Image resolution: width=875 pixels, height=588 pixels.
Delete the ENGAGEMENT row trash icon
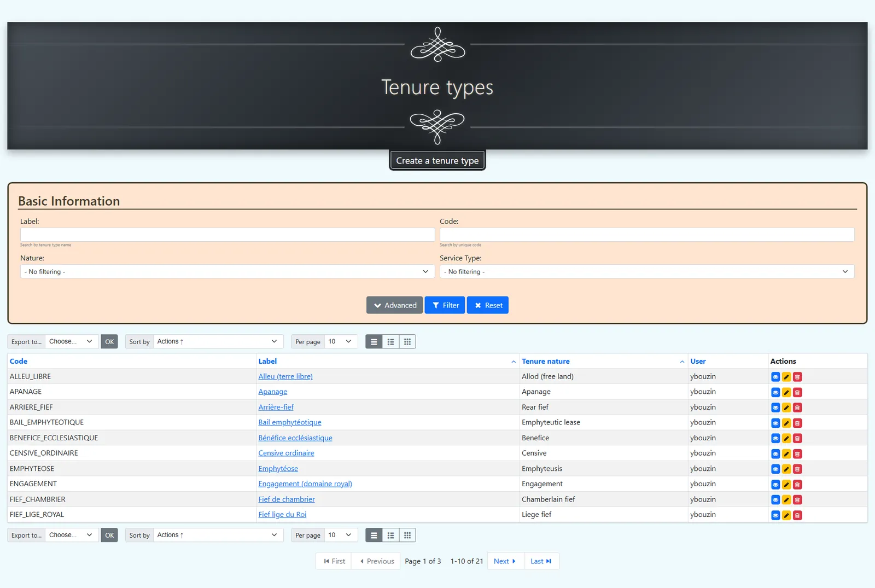click(x=797, y=485)
